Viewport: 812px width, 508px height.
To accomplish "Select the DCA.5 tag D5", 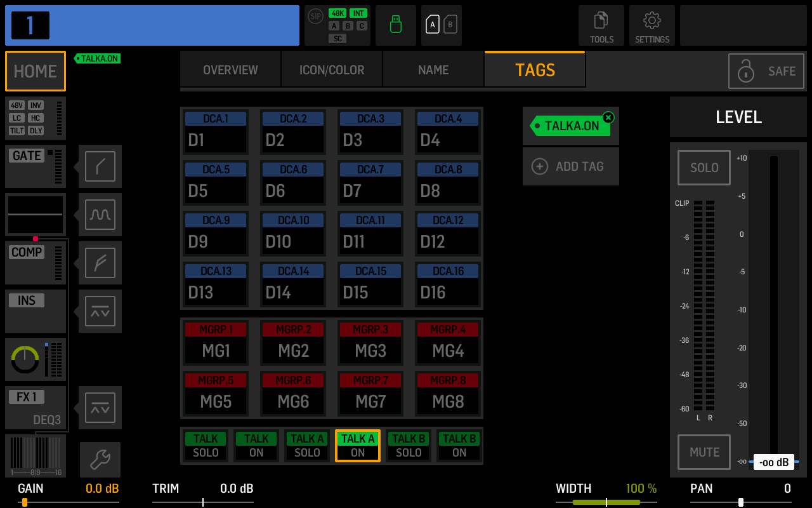I will click(216, 183).
